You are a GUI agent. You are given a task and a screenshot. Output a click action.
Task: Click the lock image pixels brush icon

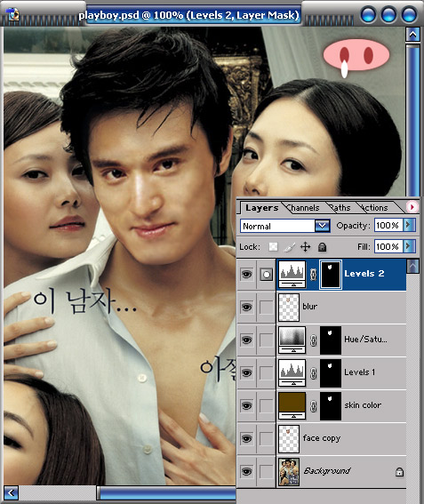[289, 247]
